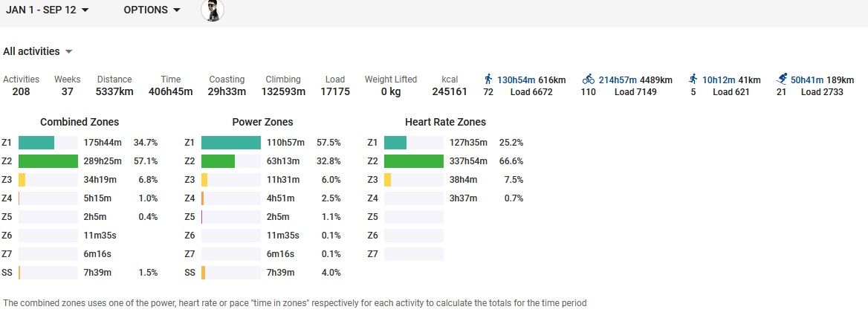
Task: Click the Power Zones heading
Action: (262, 122)
